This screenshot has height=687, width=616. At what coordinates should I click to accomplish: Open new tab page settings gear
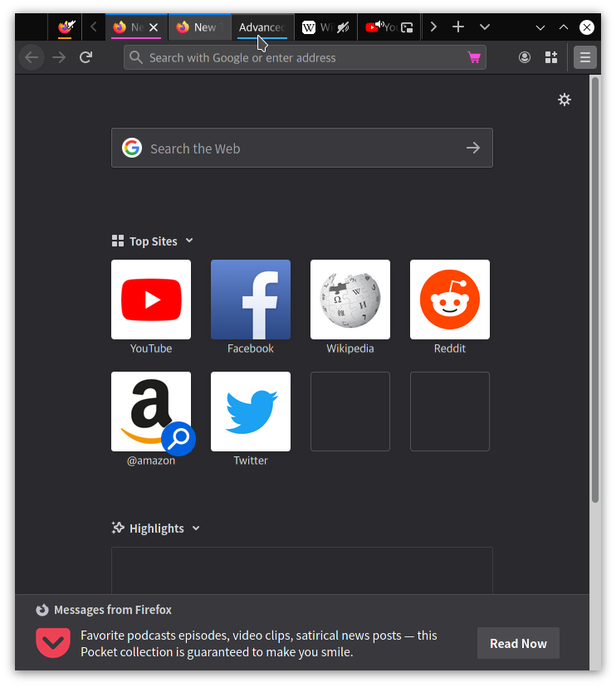565,100
